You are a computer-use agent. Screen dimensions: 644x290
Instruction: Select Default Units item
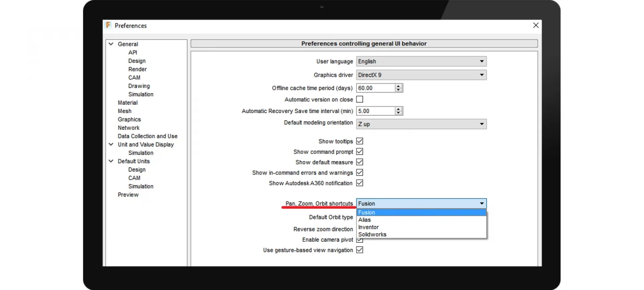[133, 161]
